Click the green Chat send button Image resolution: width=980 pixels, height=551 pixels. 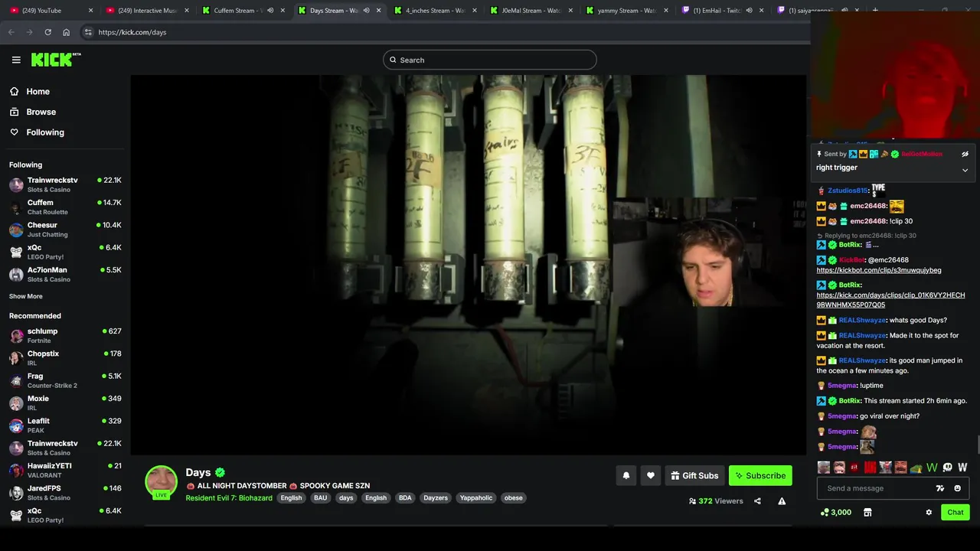click(955, 512)
